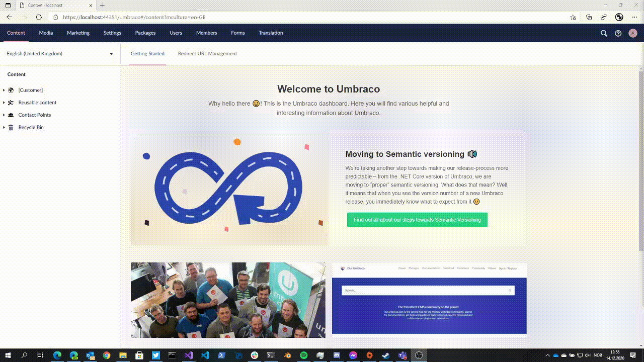Viewport: 644px width, 362px height.
Task: Open the Translation section
Action: (271, 33)
